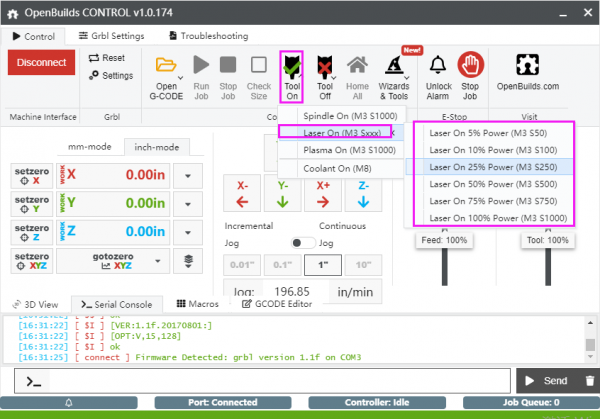Click setzero Y button
The height and width of the screenshot is (419, 600).
pos(32,204)
